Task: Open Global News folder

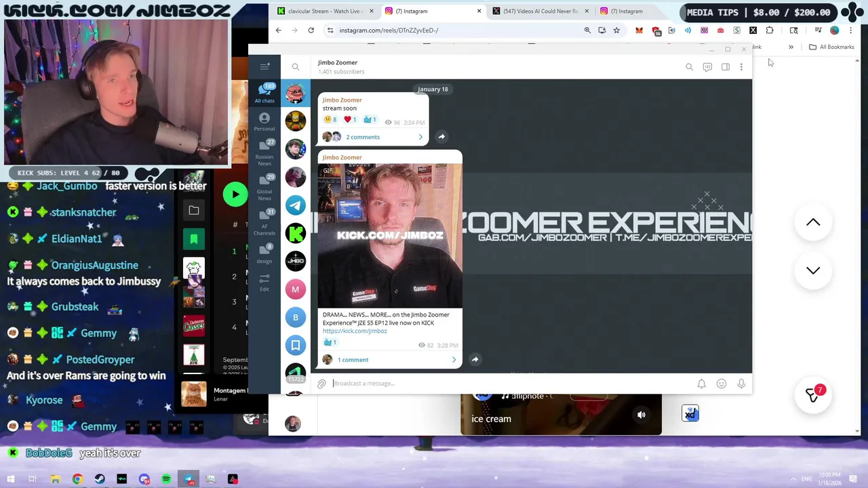Action: (x=264, y=187)
